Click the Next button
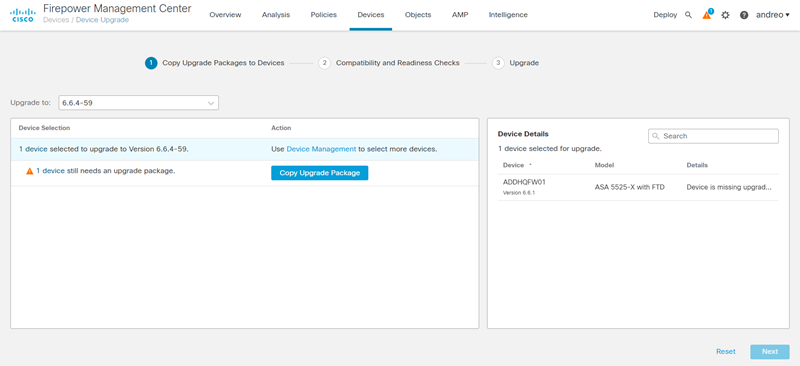The image size is (800, 366). coord(770,351)
